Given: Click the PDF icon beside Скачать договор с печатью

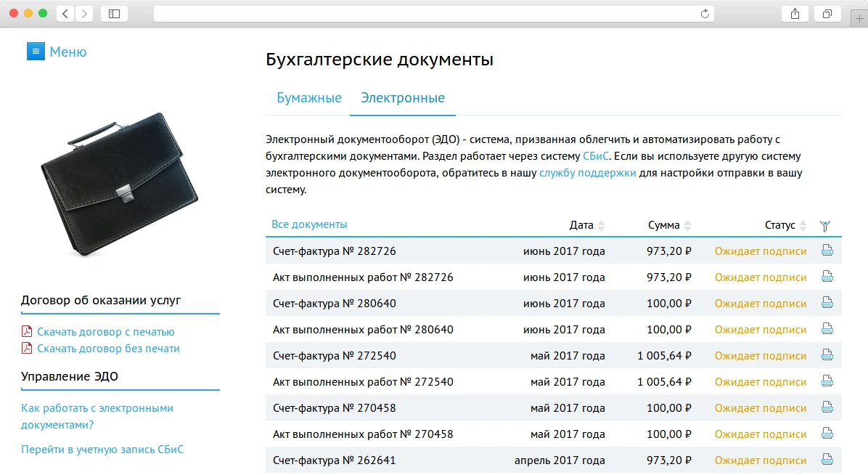Looking at the screenshot, I should pyautogui.click(x=27, y=330).
